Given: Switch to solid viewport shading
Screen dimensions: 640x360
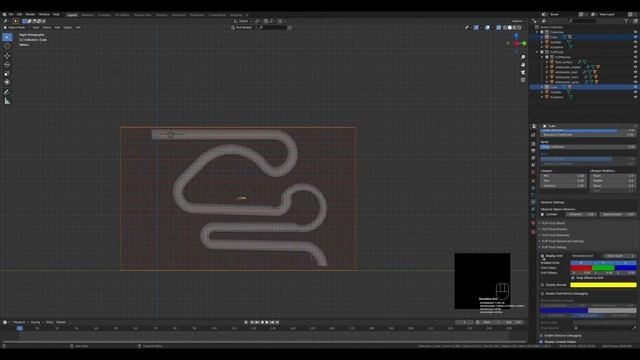Looking at the screenshot, I should 510,27.
